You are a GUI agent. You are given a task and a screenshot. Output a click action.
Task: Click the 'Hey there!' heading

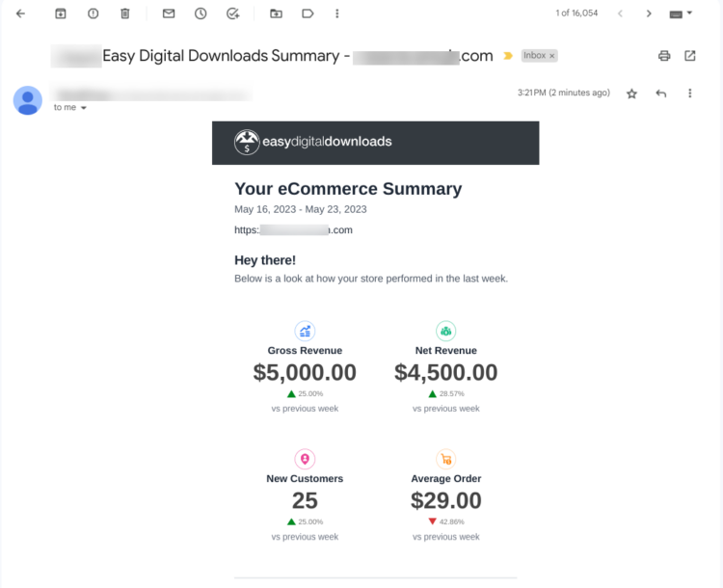click(x=265, y=260)
